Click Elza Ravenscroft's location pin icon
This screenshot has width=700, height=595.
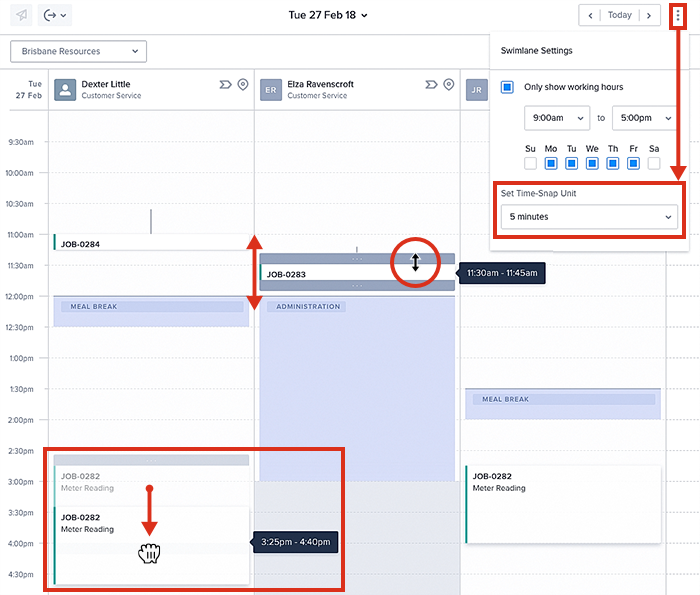(x=448, y=85)
